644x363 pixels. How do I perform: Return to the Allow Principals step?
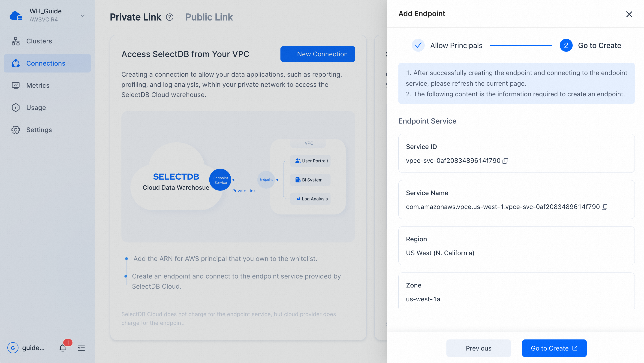coord(447,45)
